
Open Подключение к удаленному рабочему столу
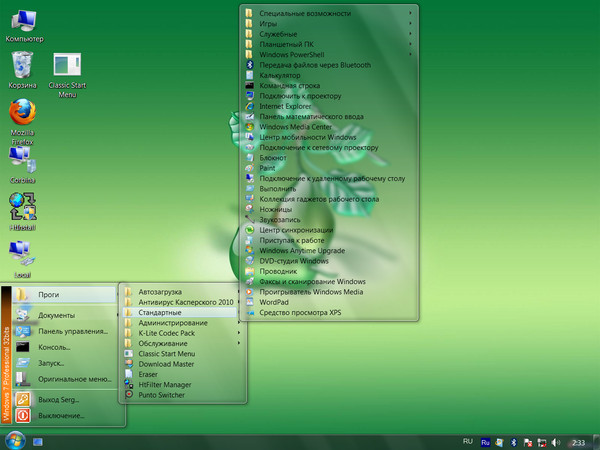(329, 178)
